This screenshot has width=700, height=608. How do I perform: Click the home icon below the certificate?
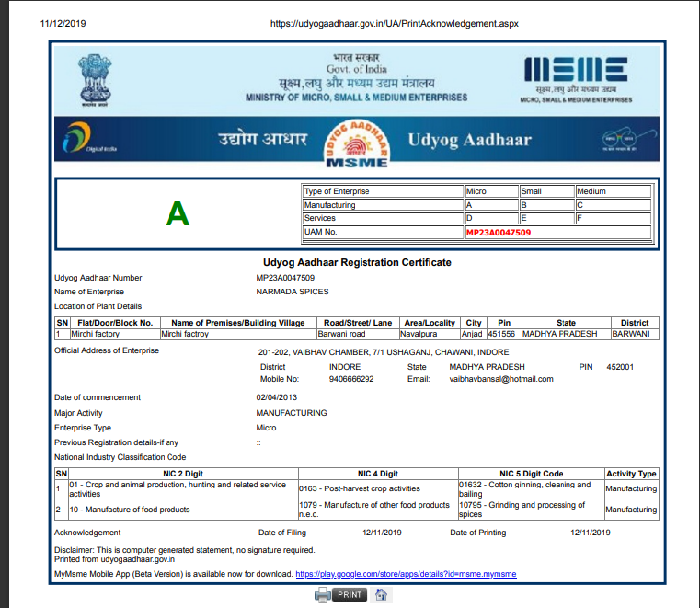381,595
